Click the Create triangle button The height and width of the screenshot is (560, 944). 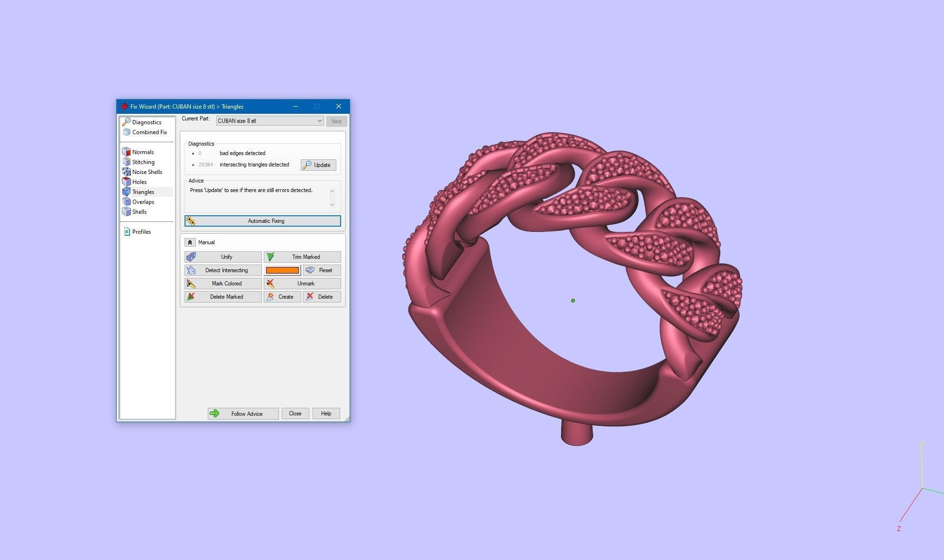[x=282, y=297]
